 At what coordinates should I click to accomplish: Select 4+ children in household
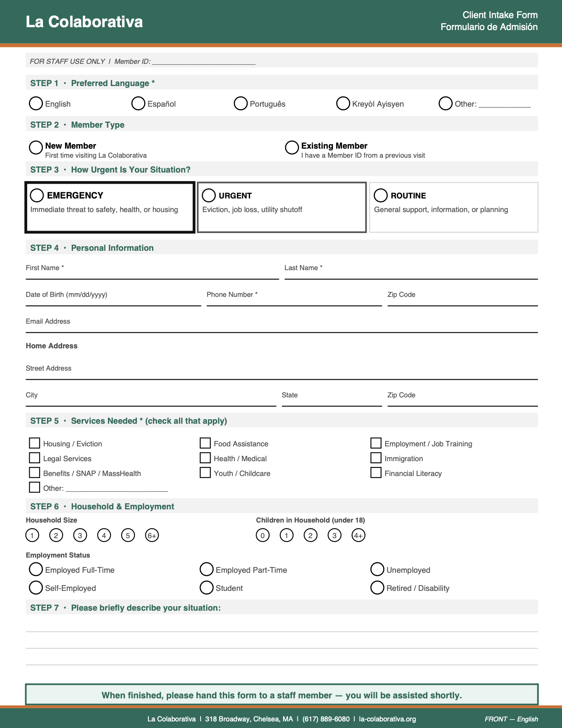[x=358, y=535]
